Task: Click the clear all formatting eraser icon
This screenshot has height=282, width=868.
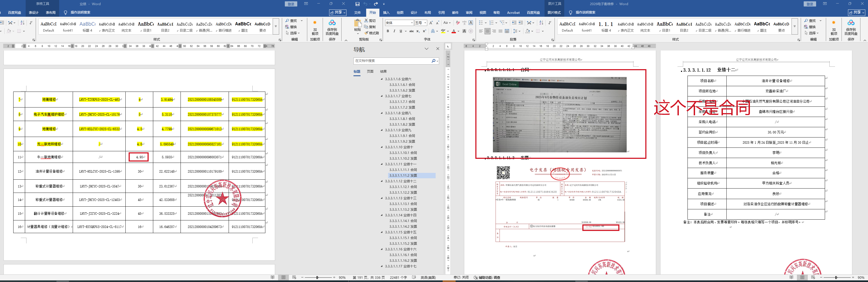Action: (x=458, y=23)
